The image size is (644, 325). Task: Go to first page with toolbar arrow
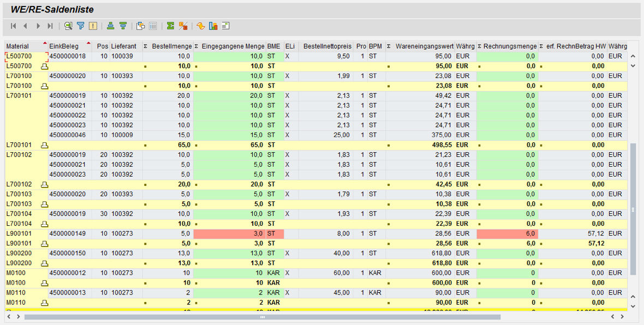click(x=13, y=26)
